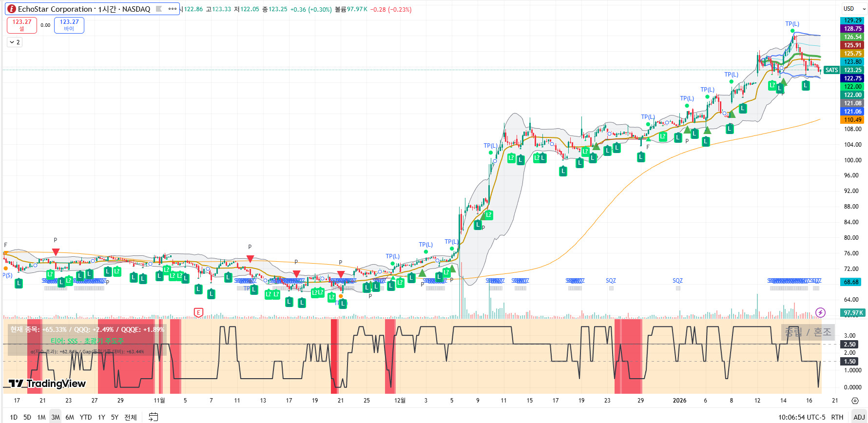Click the TP(L) marker near December 3
This screenshot has width=868, height=423.
pos(425,245)
